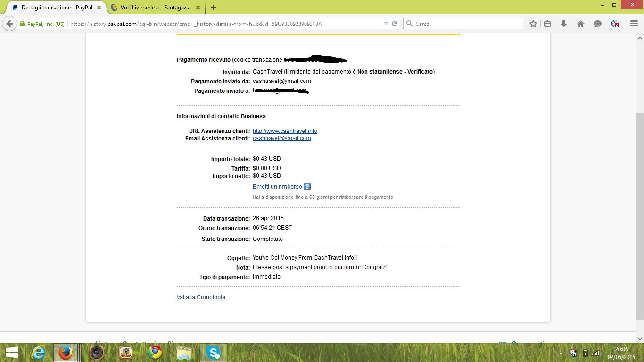Click Vai alla Cronologia link
The image size is (644, 362).
(201, 297)
